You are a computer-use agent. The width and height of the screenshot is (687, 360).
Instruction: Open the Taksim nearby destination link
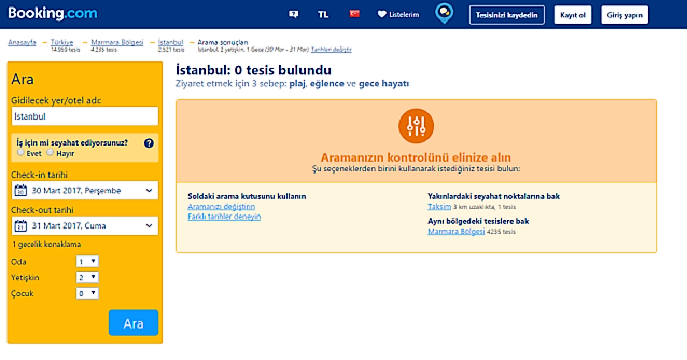tap(439, 206)
